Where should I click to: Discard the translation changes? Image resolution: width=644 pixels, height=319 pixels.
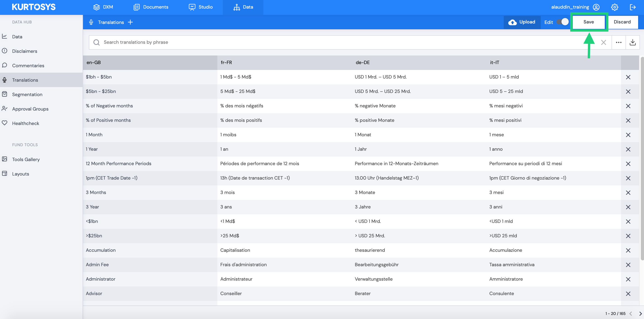coord(623,22)
